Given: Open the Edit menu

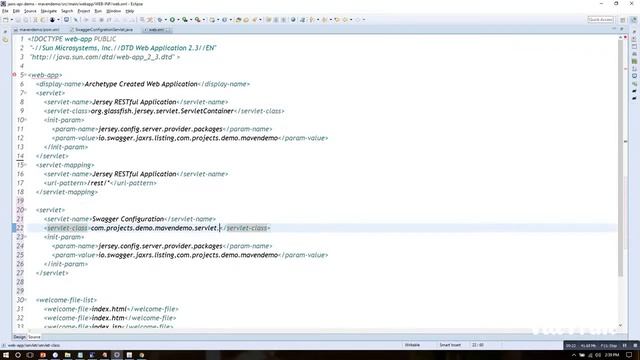Looking at the screenshot, I should tap(16, 11).
